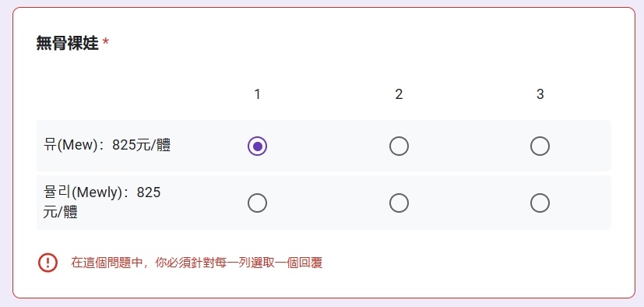Choose quantity 3 for 뮬리(Mewly)
644x307 pixels.
point(540,203)
